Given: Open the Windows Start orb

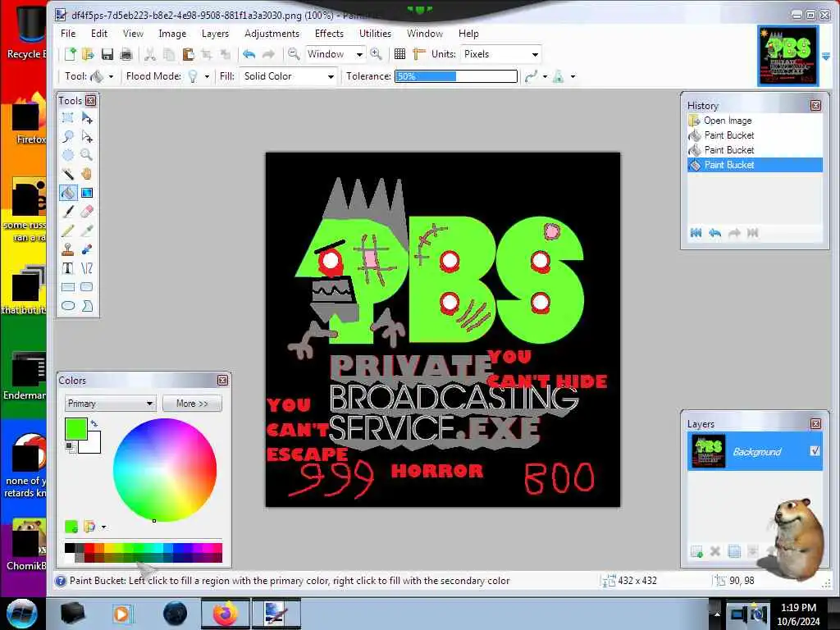Looking at the screenshot, I should [x=21, y=614].
